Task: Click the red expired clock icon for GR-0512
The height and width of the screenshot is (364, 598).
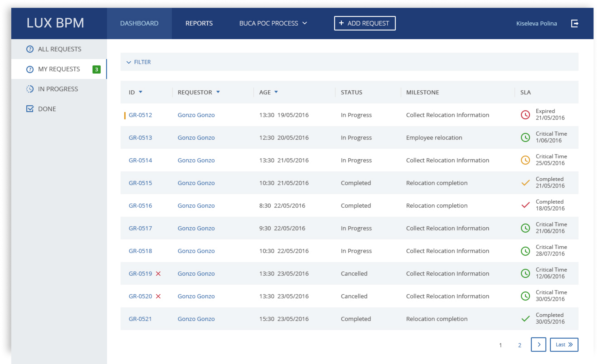Action: point(525,115)
